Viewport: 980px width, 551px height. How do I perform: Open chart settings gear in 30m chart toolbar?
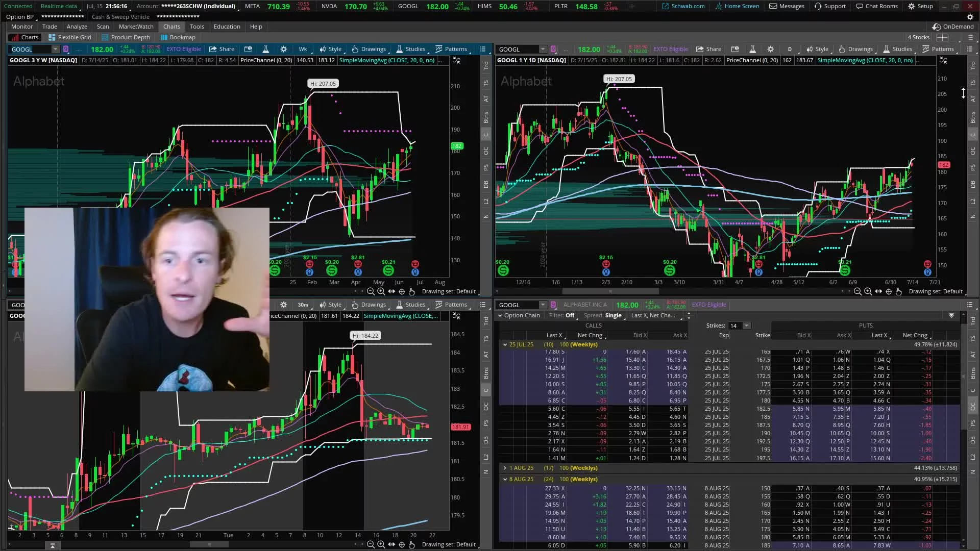(x=283, y=305)
